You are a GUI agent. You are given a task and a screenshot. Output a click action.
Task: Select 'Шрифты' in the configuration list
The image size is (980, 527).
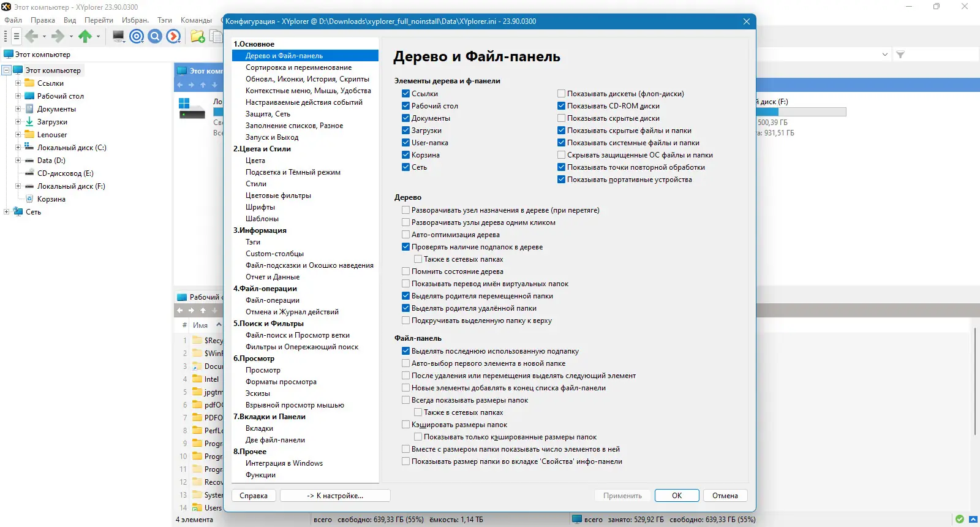coord(260,207)
